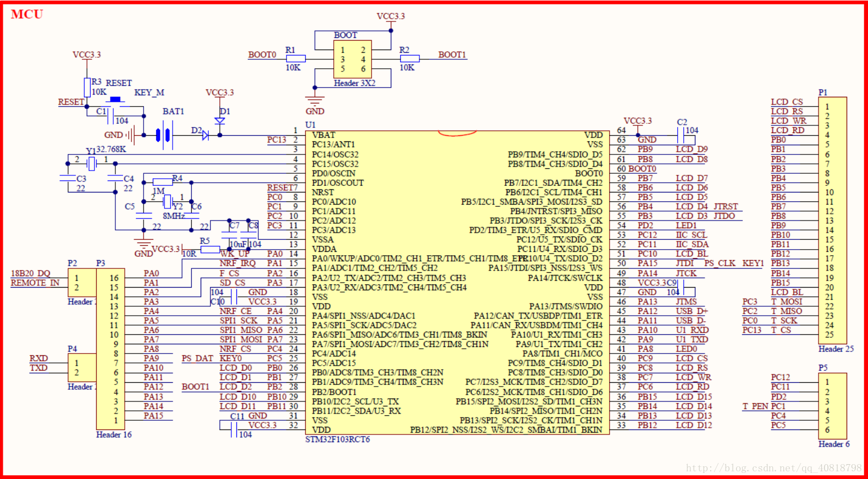Click the VBAT pin name
This screenshot has height=479, width=868.
tap(323, 135)
